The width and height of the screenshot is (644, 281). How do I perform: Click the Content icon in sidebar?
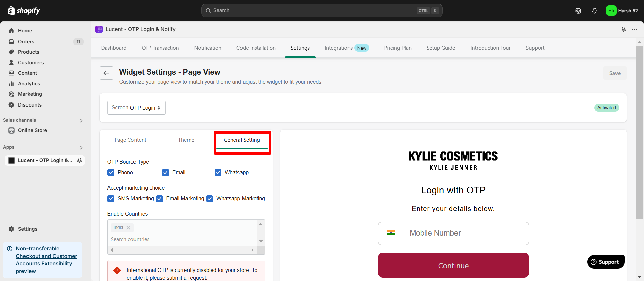coord(11,73)
